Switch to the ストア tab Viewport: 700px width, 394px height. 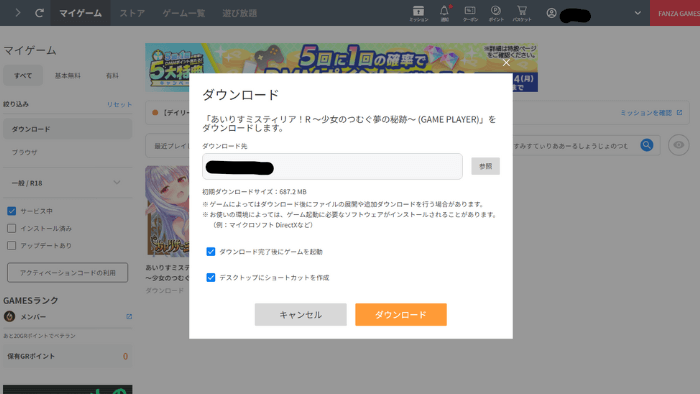pyautogui.click(x=132, y=13)
